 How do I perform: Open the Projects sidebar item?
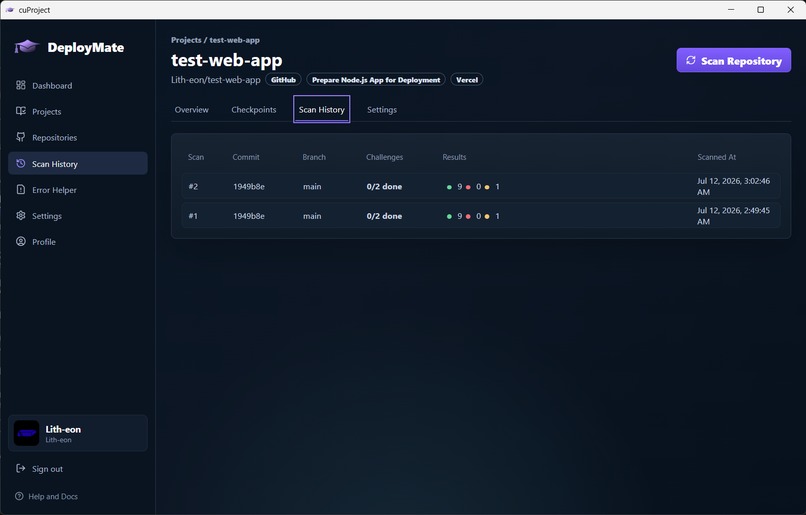click(x=78, y=111)
